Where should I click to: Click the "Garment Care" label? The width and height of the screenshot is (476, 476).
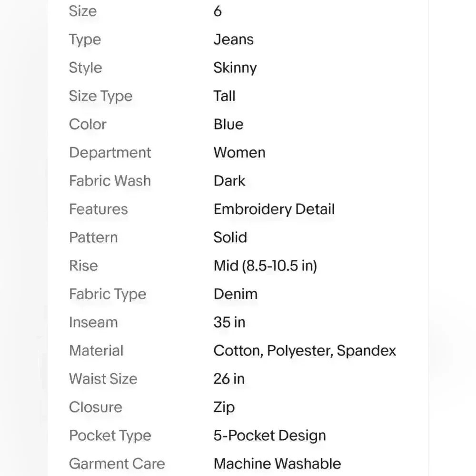117,464
